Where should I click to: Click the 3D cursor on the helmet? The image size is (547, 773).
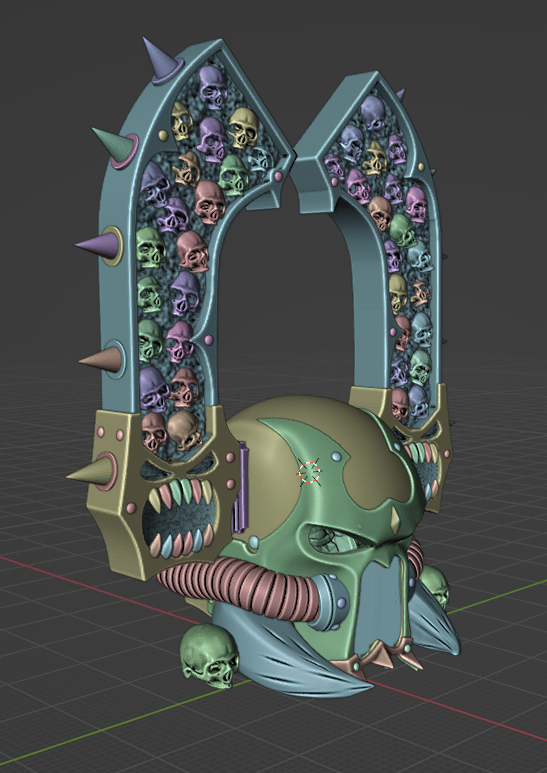(x=309, y=473)
